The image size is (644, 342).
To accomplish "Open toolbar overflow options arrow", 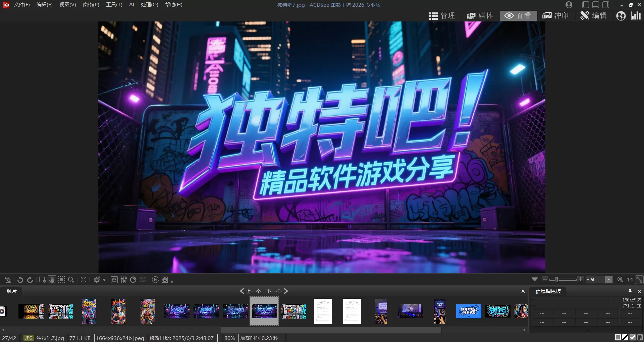I will (x=172, y=282).
